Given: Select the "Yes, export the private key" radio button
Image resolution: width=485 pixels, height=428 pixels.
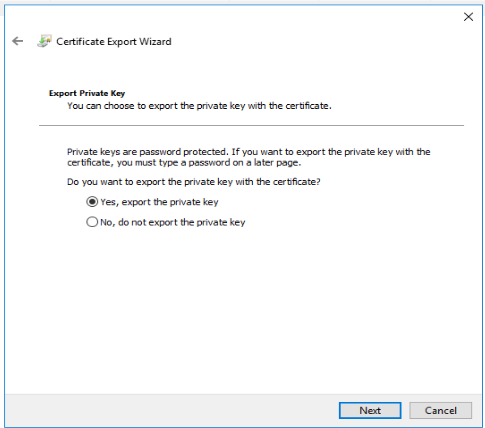Looking at the screenshot, I should 92,202.
